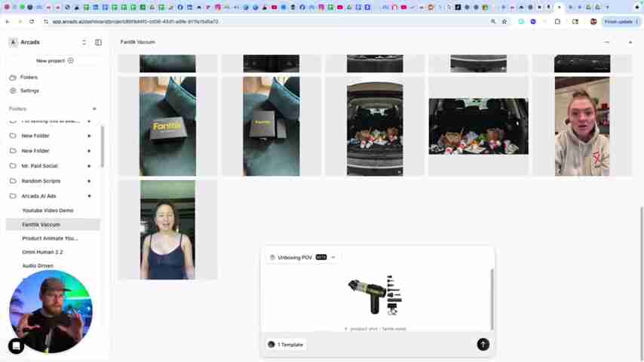Select the Omni Human 2.2 project

(42, 252)
